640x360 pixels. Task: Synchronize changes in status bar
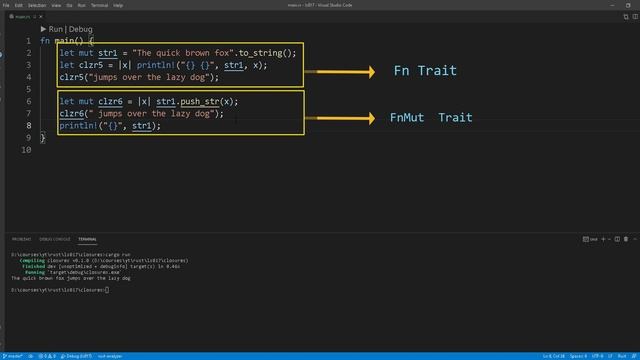pyautogui.click(x=31, y=356)
